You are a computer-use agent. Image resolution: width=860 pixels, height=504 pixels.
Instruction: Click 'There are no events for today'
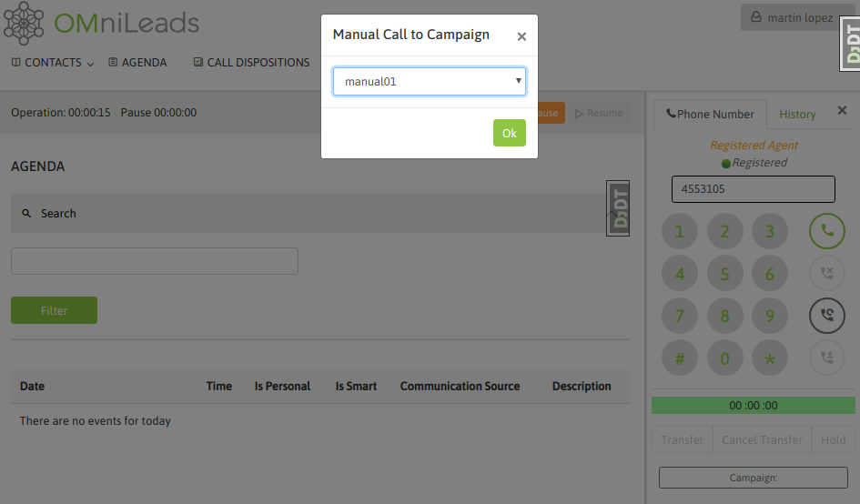(x=95, y=421)
